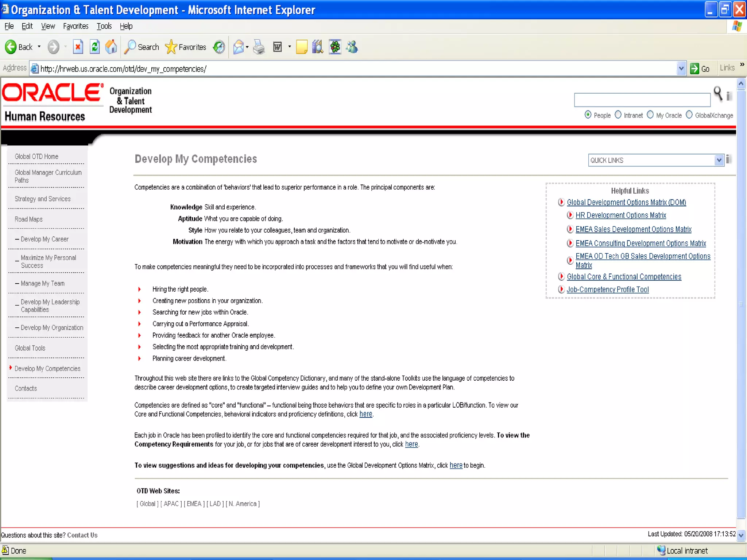Click Job-Competency Profile Tool link

(607, 289)
